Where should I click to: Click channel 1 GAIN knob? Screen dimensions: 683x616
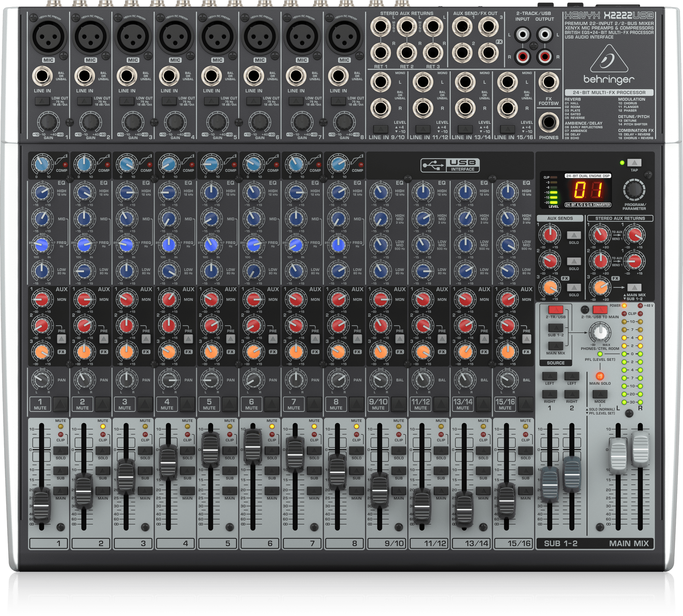[48, 122]
